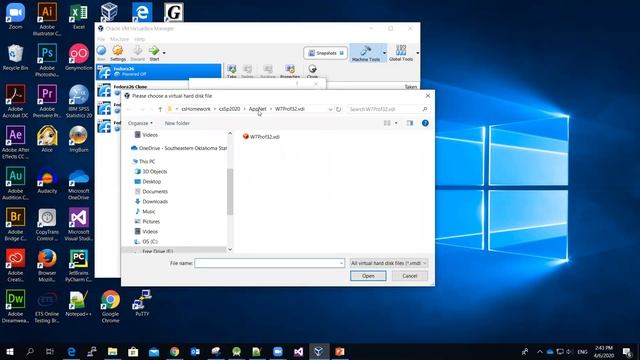The width and height of the screenshot is (640, 360).
Task: Open the Genymotion desktop shortcut
Action: tap(78, 58)
